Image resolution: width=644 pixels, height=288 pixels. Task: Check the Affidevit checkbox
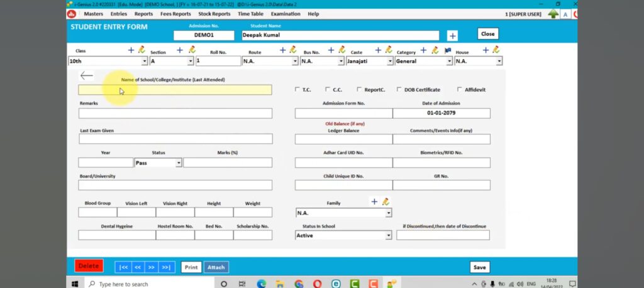tap(460, 89)
